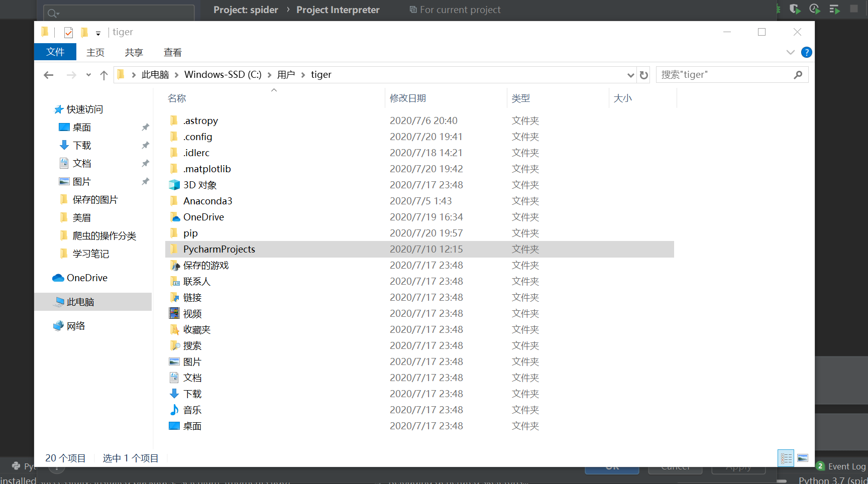Click the 搜索 folder icon
This screenshot has height=484, width=868.
coord(174,345)
